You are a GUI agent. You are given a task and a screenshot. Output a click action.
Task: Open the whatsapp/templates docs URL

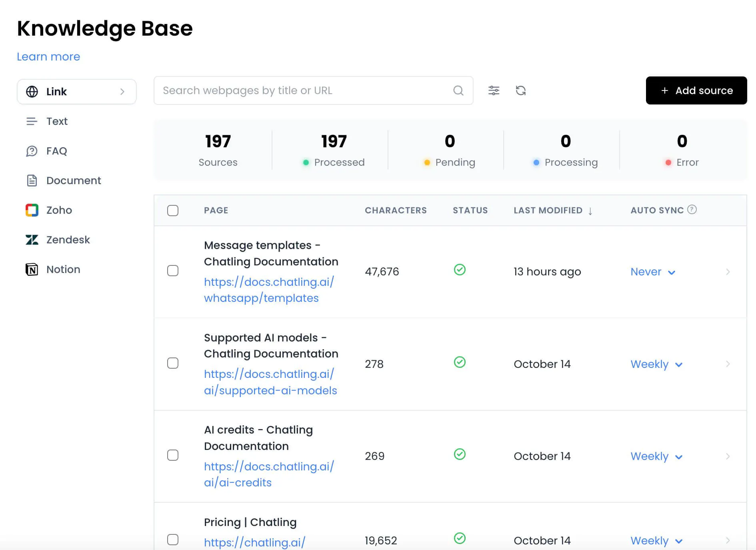[x=269, y=290]
